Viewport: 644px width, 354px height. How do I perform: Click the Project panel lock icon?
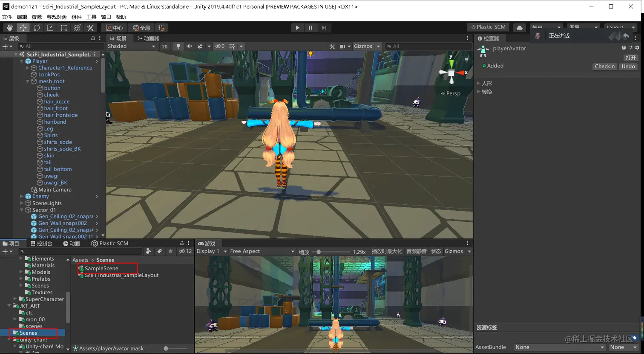[182, 243]
